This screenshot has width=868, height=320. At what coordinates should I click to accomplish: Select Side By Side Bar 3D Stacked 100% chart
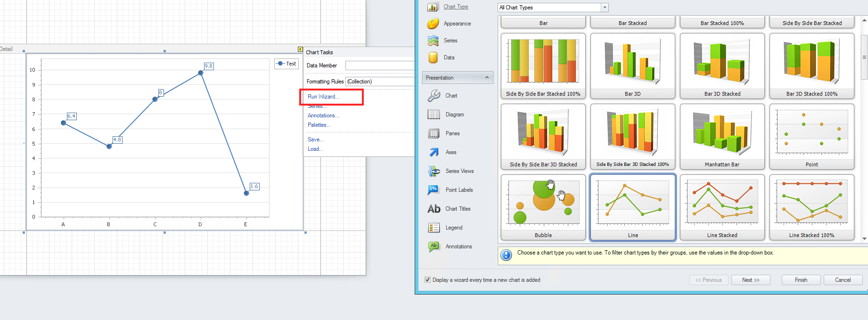tap(633, 137)
